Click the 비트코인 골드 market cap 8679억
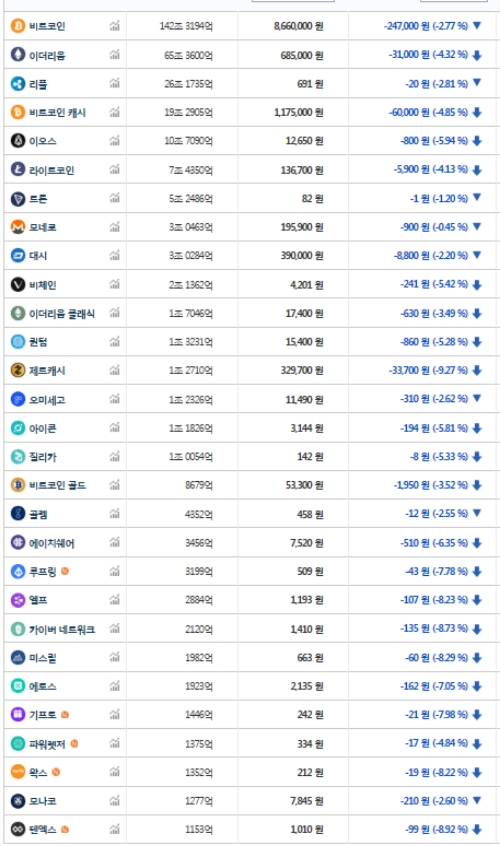Image resolution: width=500 pixels, height=846 pixels. click(199, 485)
